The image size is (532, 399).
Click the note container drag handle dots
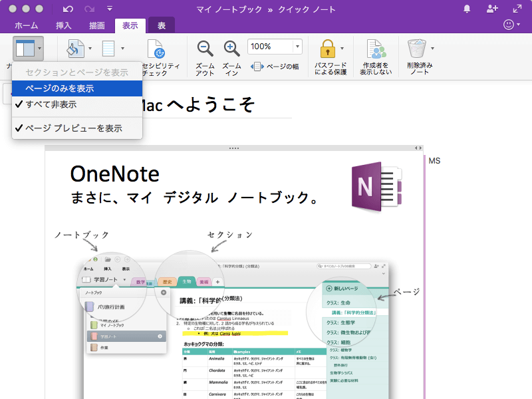pyautogui.click(x=234, y=148)
